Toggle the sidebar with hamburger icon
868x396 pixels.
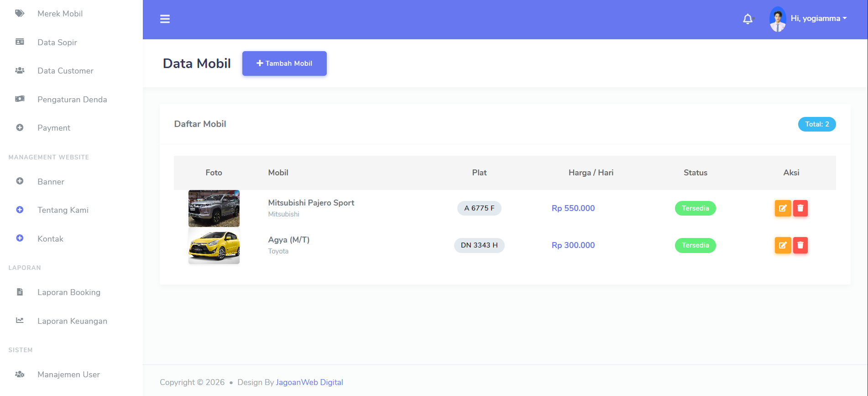click(165, 19)
